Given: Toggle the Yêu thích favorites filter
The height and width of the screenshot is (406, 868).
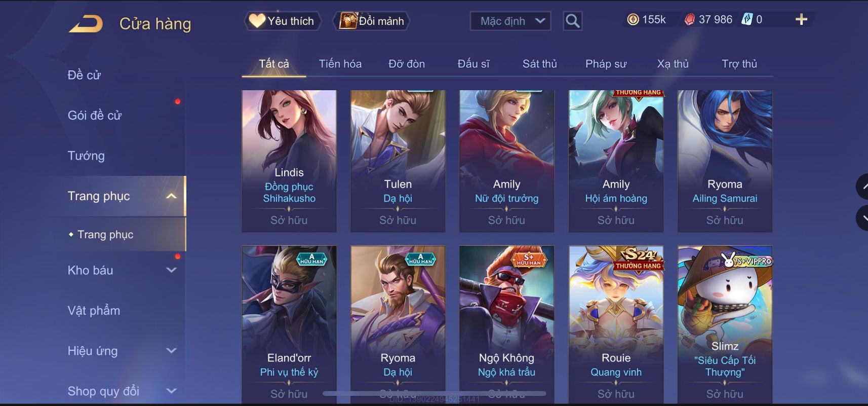Looking at the screenshot, I should pyautogui.click(x=283, y=21).
